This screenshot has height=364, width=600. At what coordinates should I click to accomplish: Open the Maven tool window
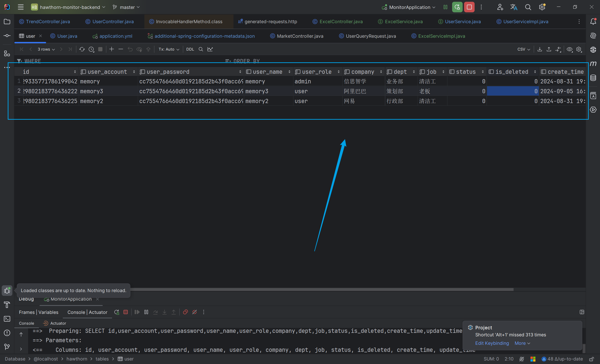tap(593, 64)
